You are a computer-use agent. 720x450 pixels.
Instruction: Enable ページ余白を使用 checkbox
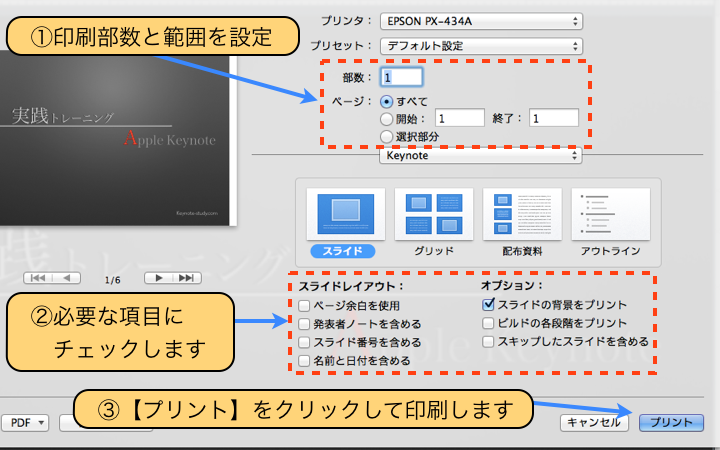(x=304, y=305)
